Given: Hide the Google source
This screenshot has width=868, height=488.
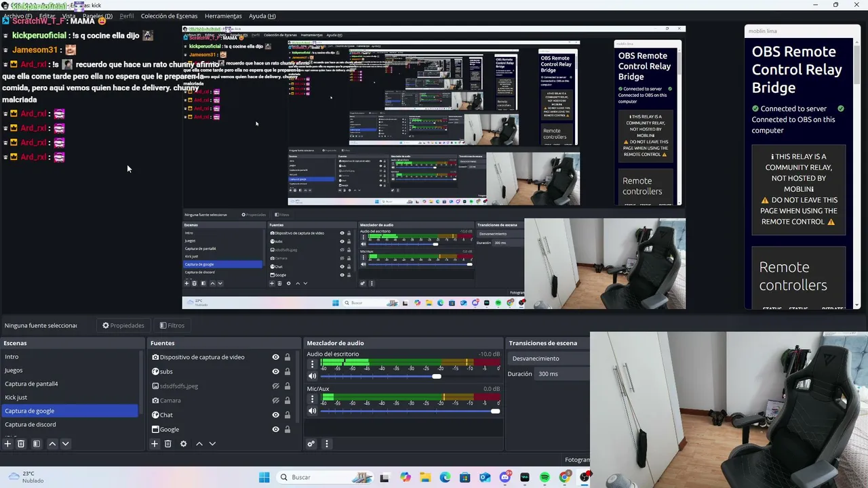Looking at the screenshot, I should point(275,429).
